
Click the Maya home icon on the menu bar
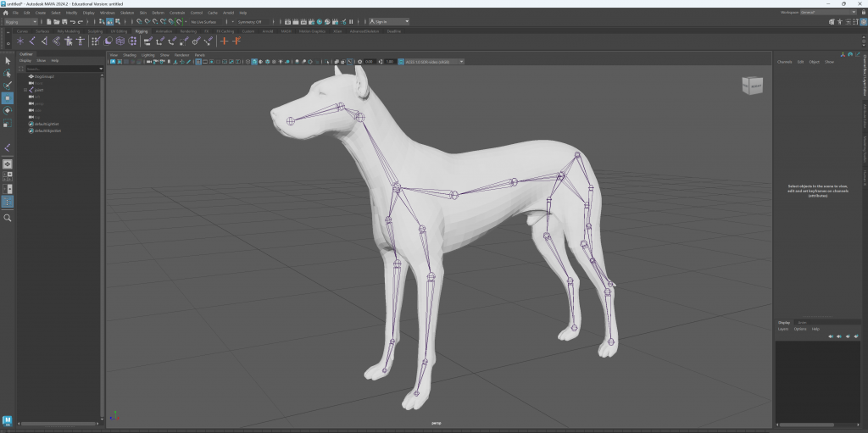click(x=6, y=12)
